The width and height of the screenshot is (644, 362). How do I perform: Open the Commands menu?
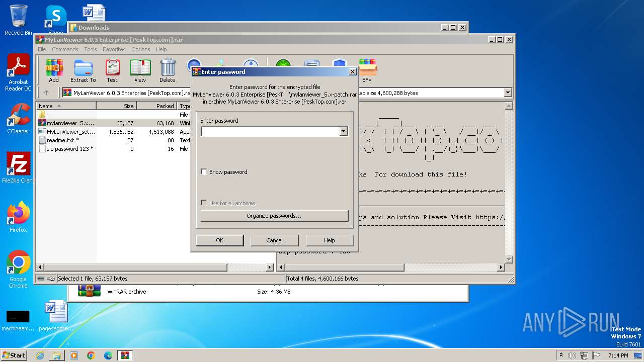(65, 49)
